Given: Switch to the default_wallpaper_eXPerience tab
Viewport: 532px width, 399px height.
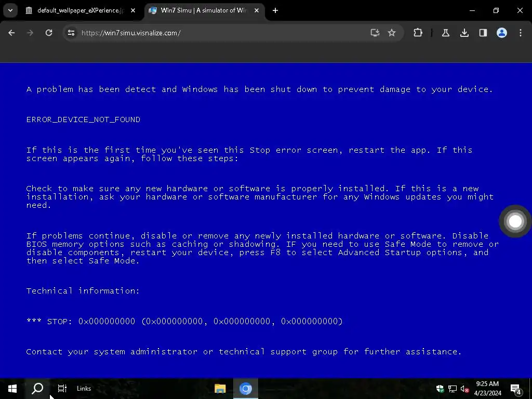Looking at the screenshot, I should pos(81,10).
